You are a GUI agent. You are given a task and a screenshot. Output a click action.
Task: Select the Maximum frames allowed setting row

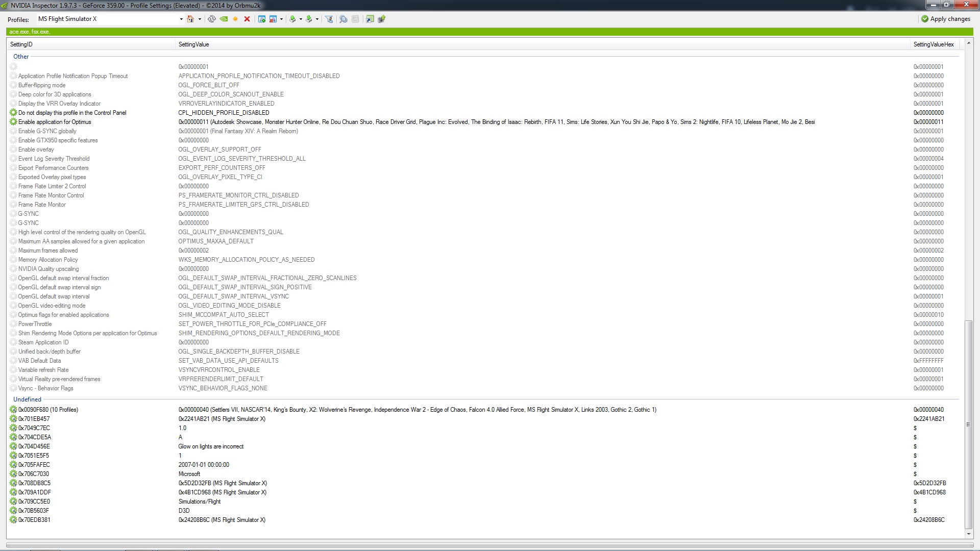pyautogui.click(x=48, y=251)
